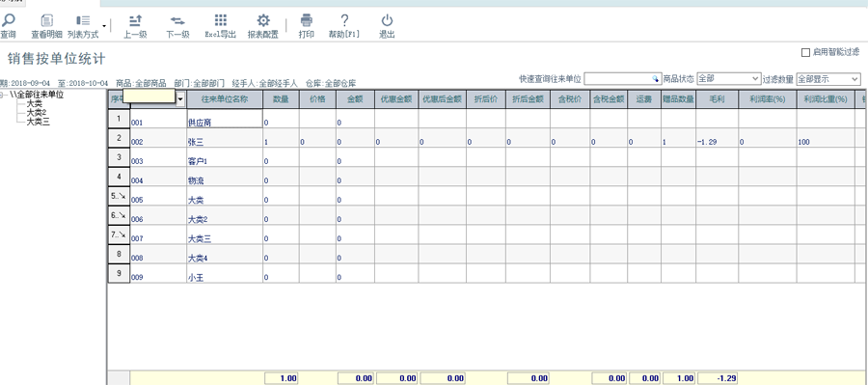The width and height of the screenshot is (868, 385).
Task: Go to next level 下一级 icon
Action: [x=177, y=21]
